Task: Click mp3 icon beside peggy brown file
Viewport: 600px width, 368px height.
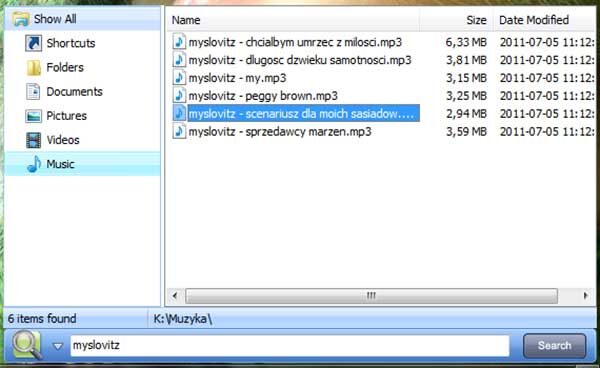Action: click(x=179, y=96)
